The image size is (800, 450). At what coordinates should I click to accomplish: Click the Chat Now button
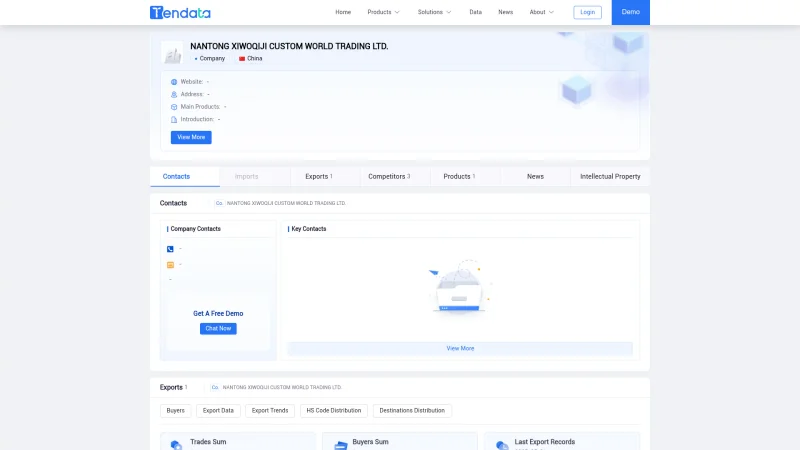pos(218,329)
